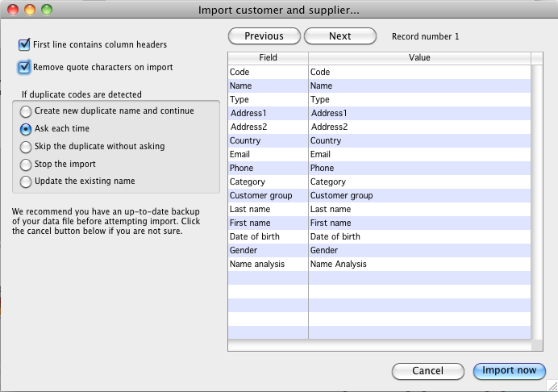Select the Phone field row
Viewport: 558px width, 392px height.
[379, 168]
